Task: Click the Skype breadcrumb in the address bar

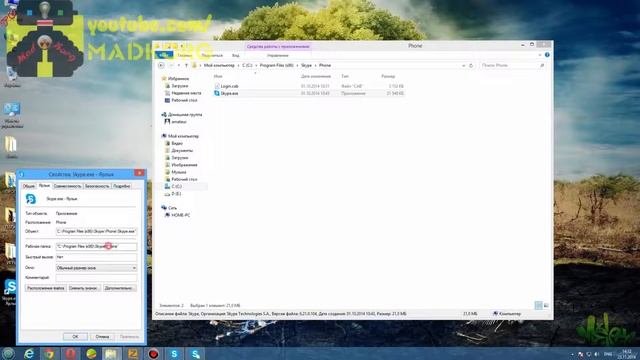Action: (x=306, y=65)
